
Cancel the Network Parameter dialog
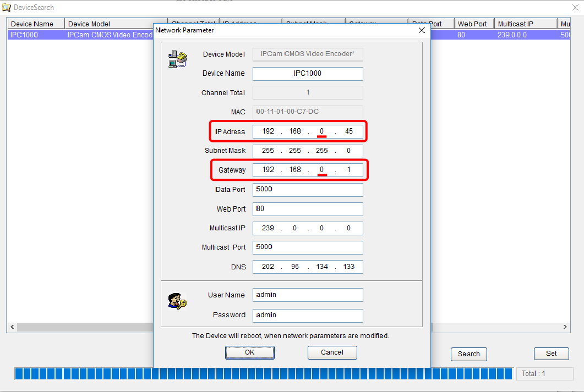pyautogui.click(x=332, y=352)
